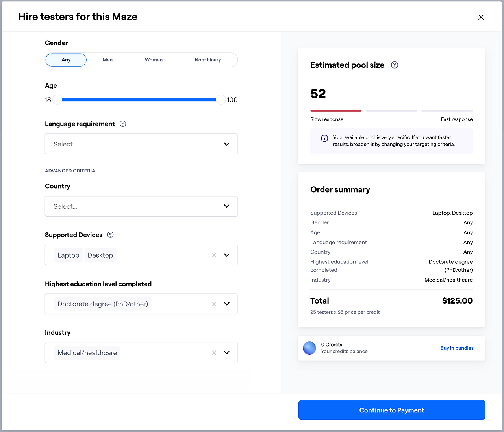504x432 pixels.
Task: Clear the education level selection with X
Action: [214, 304]
